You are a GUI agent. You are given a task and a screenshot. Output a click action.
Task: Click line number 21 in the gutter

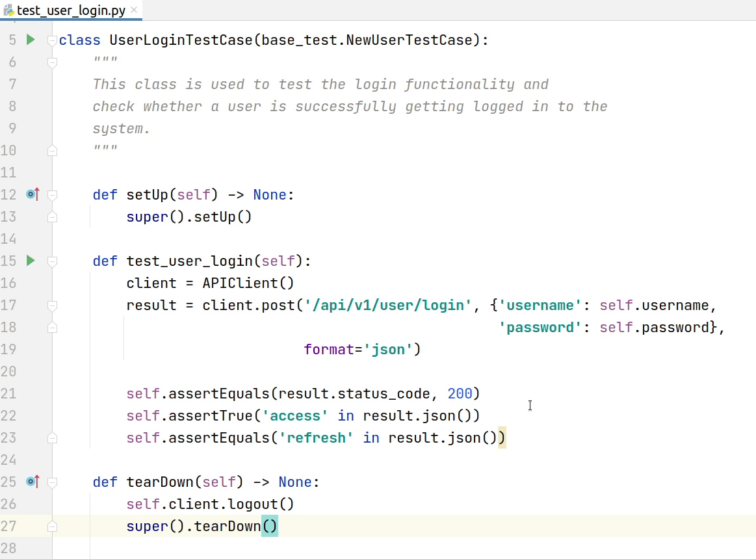(x=9, y=393)
